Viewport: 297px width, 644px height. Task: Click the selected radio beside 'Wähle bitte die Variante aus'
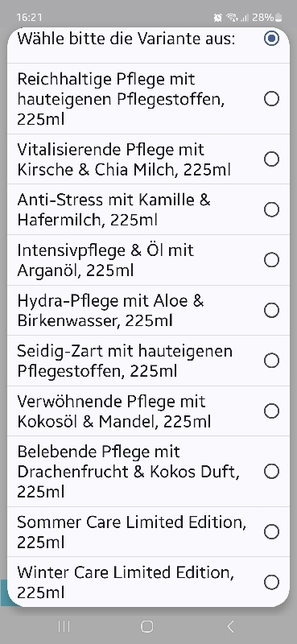(x=271, y=39)
